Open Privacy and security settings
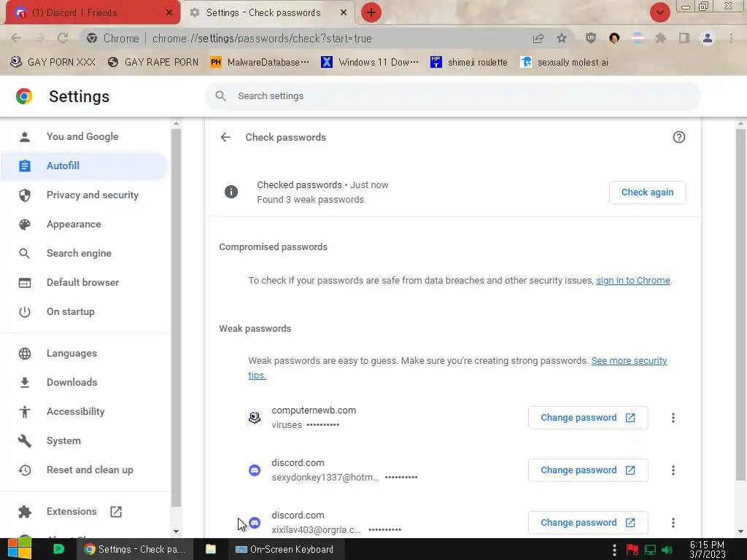The image size is (747, 560). pos(93,195)
